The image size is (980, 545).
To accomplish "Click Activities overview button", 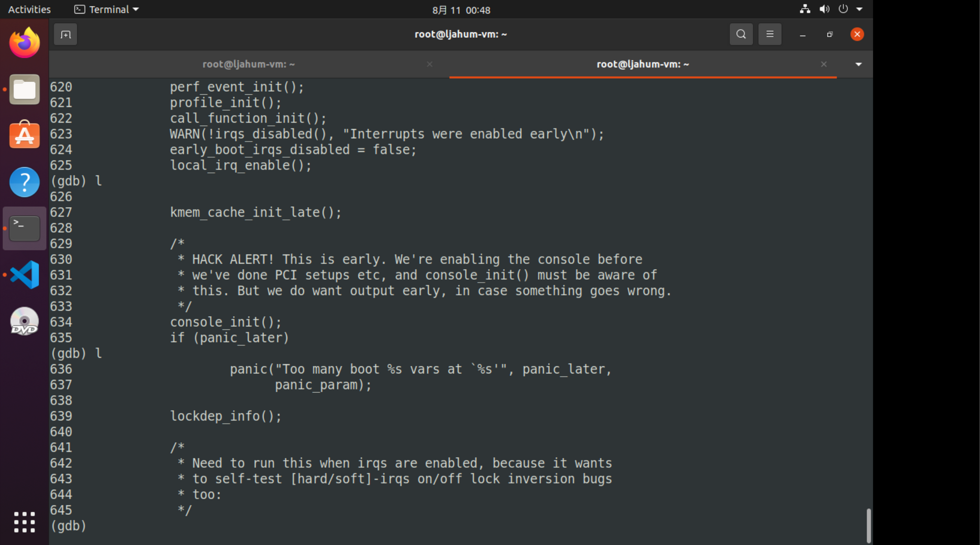I will pyautogui.click(x=29, y=9).
